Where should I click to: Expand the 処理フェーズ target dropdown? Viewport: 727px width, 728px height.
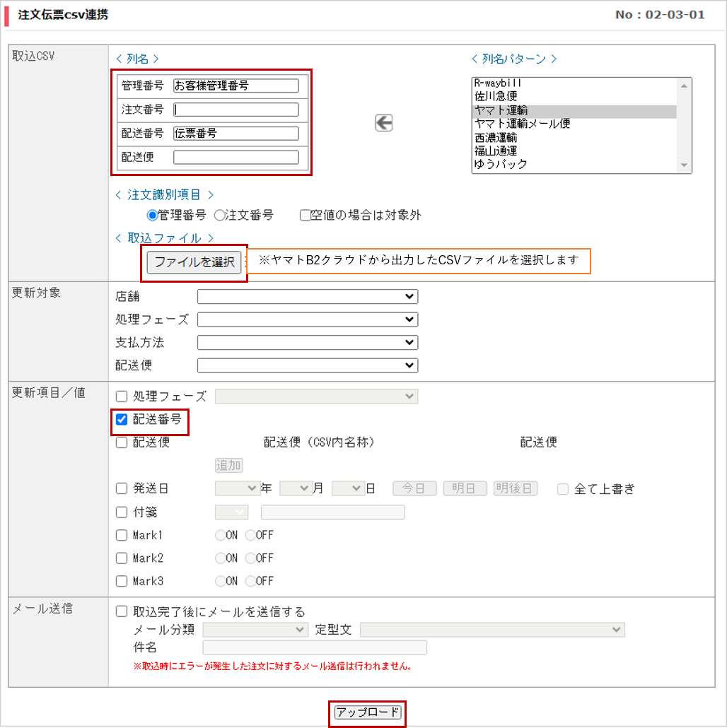(x=308, y=319)
